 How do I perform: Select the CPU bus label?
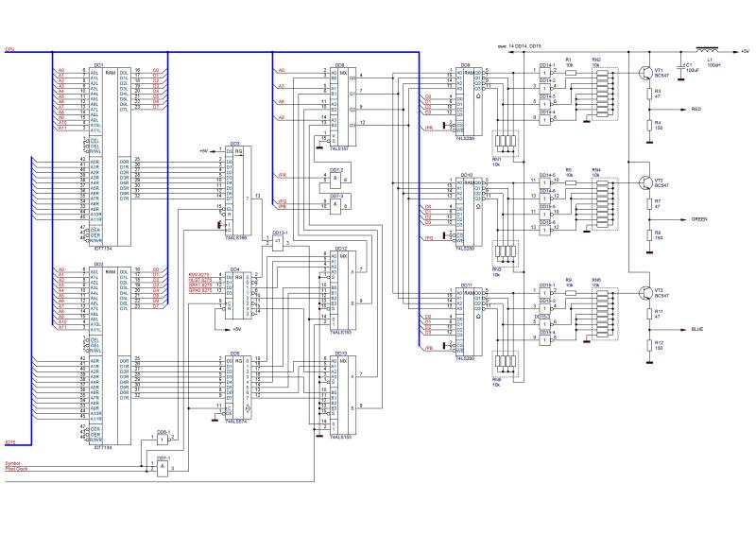(9, 48)
